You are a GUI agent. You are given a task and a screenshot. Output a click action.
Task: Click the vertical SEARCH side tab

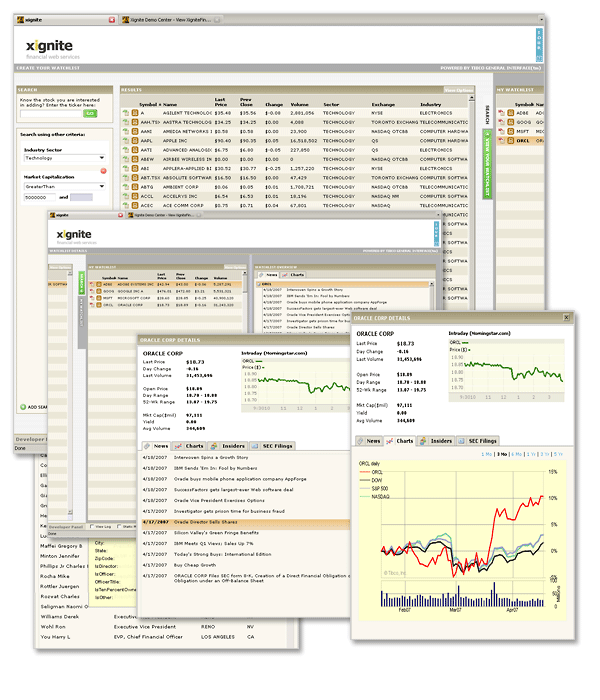487,115
